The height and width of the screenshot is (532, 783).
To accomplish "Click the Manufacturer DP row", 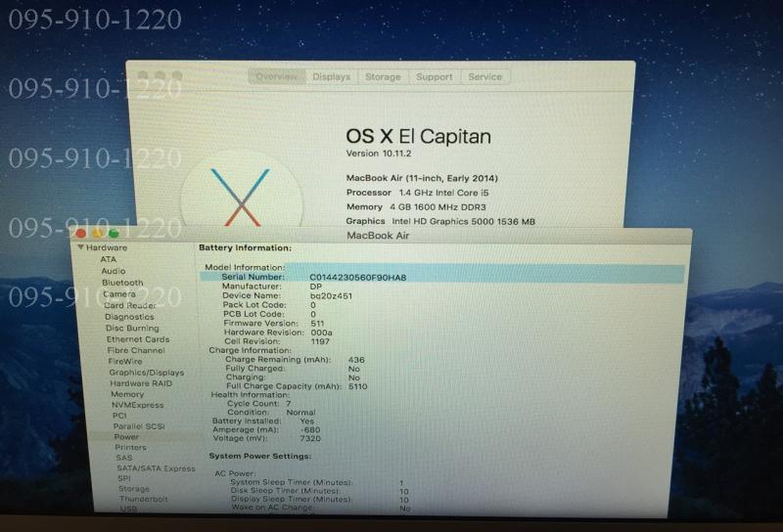I will 272,287.
